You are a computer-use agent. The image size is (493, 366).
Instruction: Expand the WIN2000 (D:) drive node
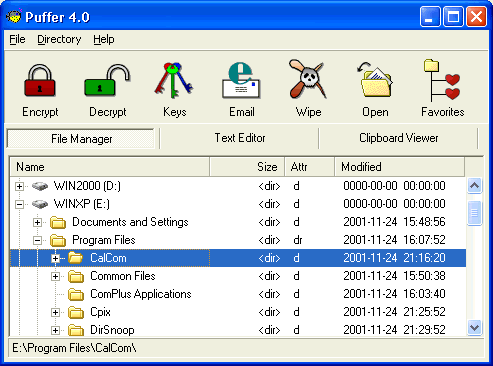[x=19, y=186]
